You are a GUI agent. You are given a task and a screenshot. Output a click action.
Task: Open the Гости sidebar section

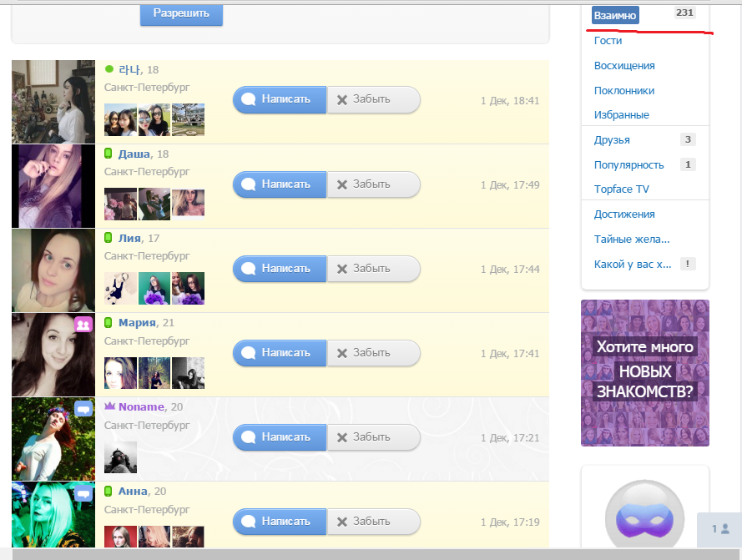[608, 41]
